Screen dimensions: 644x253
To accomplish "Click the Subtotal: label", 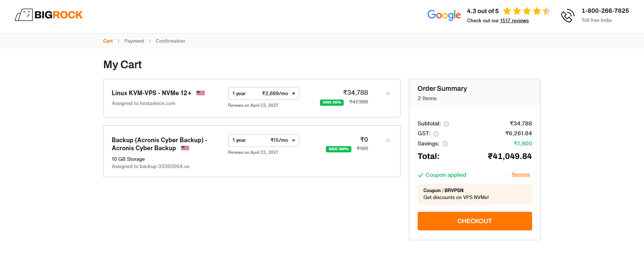I will coord(429,124).
